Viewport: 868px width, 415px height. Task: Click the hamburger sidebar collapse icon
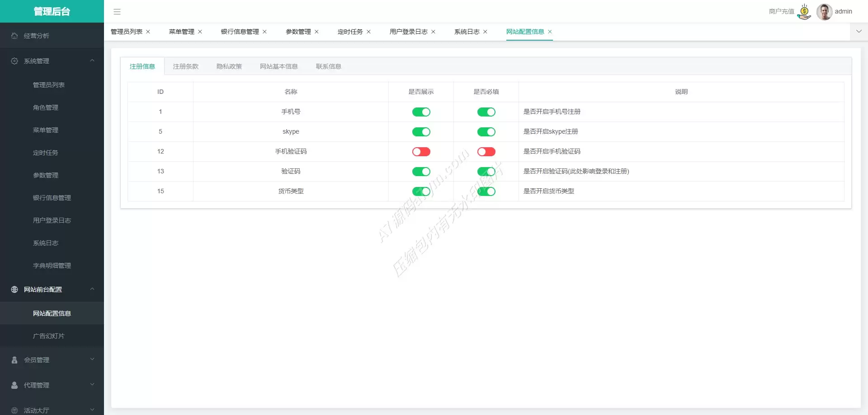tap(117, 12)
